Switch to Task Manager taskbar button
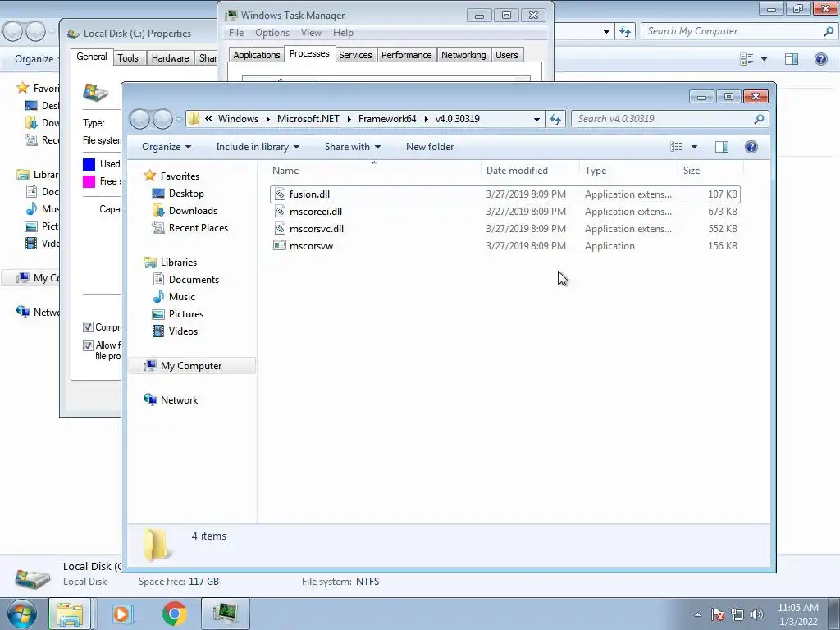Viewport: 840px width, 630px height. [x=226, y=614]
